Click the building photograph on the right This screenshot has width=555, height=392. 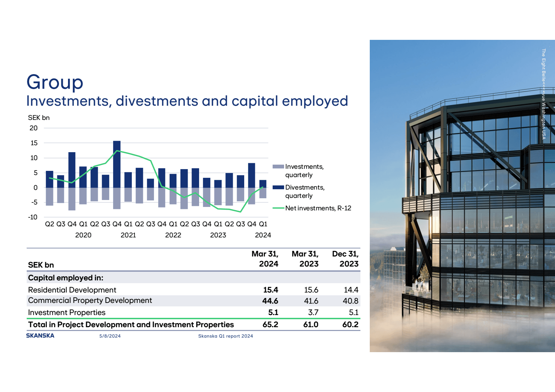coord(462,196)
